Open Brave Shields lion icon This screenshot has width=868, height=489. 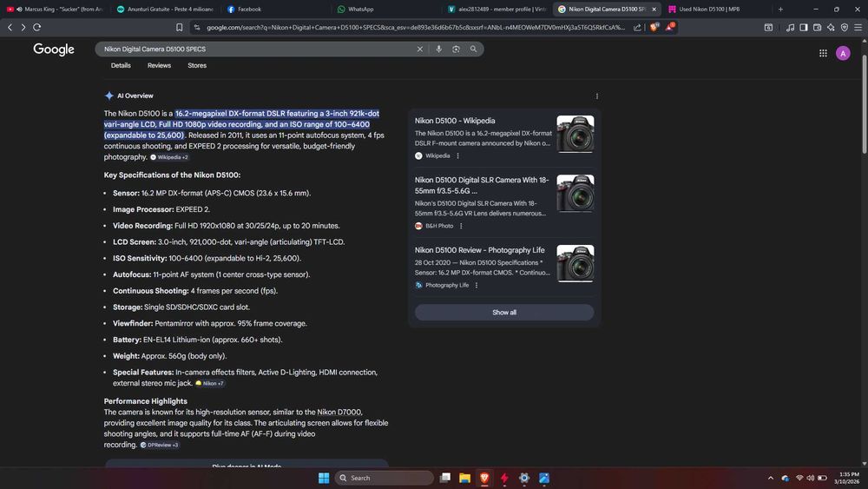coord(654,27)
